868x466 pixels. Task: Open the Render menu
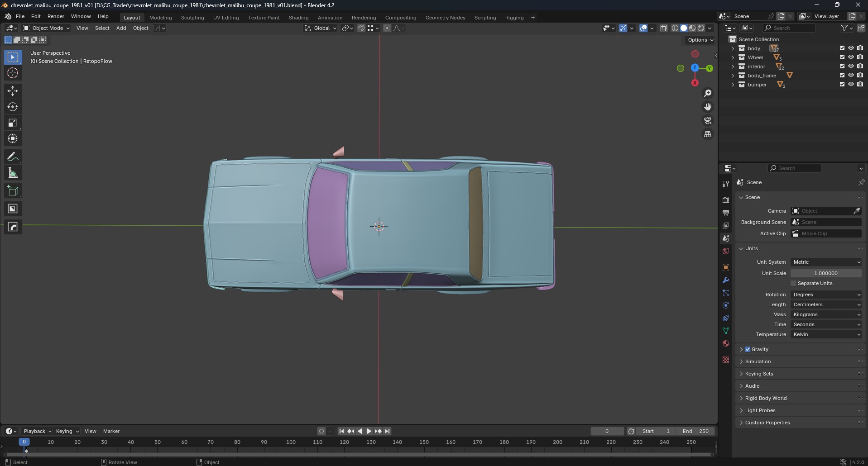tap(56, 16)
